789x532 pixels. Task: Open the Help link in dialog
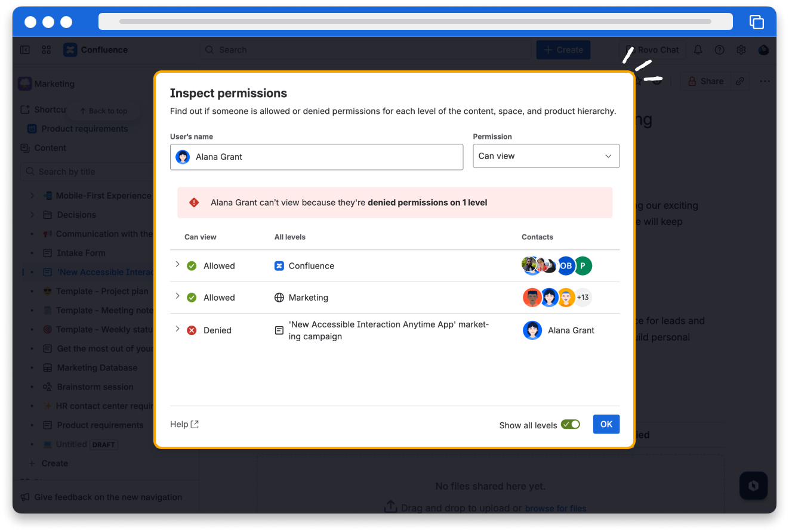click(x=184, y=424)
